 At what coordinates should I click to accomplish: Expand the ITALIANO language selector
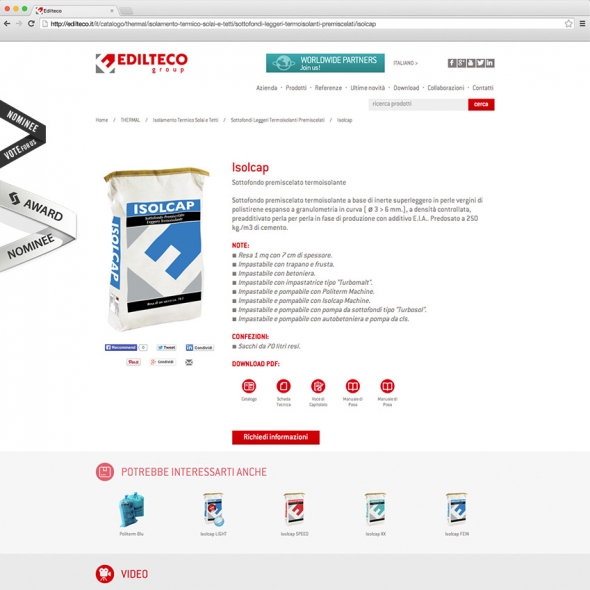tap(405, 63)
